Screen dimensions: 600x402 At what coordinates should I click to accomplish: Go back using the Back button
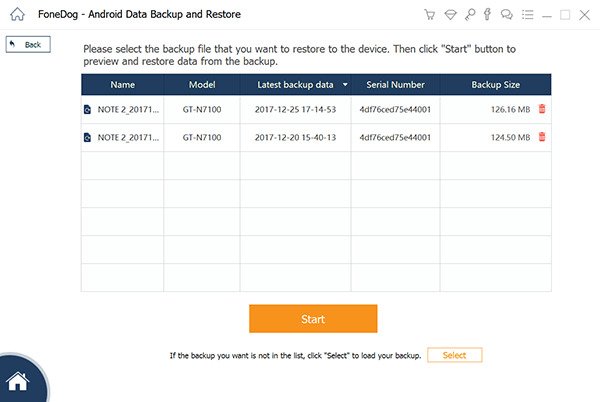click(x=28, y=45)
